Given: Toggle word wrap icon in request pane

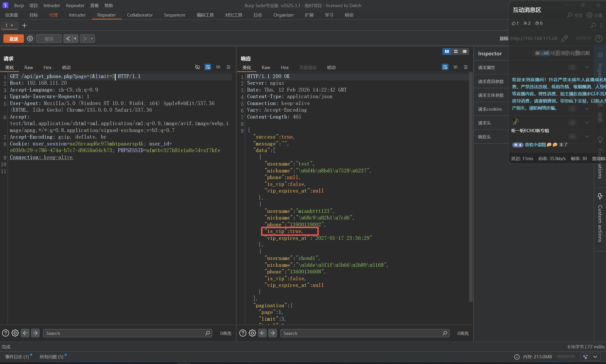Looking at the screenshot, I should coord(208,67).
